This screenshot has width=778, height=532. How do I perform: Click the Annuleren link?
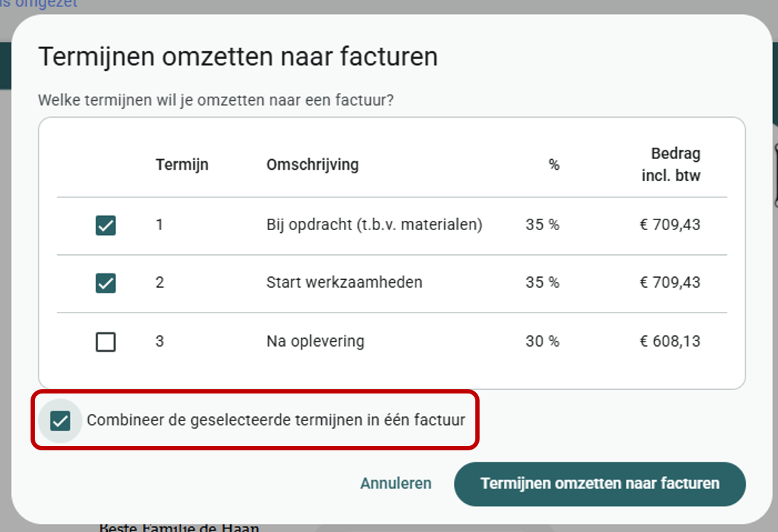(396, 484)
